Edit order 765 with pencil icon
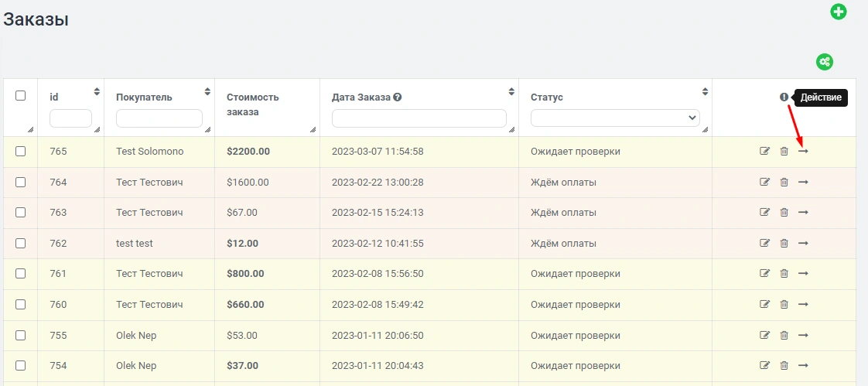This screenshot has width=868, height=386. (765, 152)
